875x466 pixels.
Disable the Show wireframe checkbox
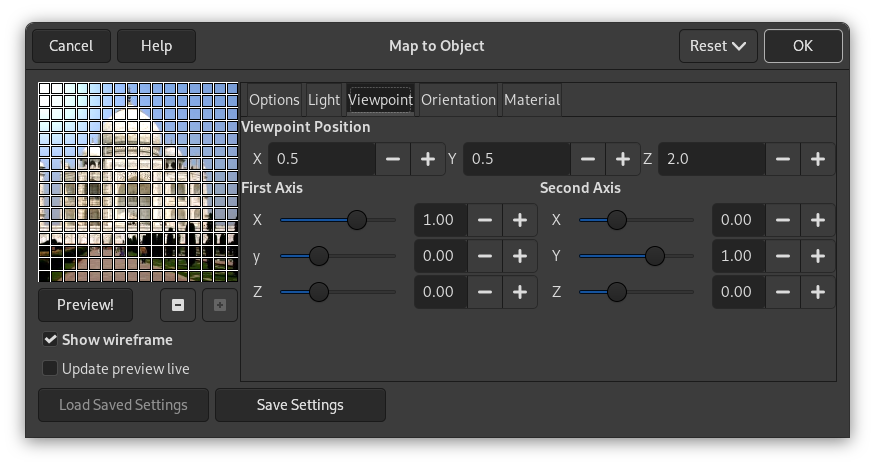coord(51,340)
